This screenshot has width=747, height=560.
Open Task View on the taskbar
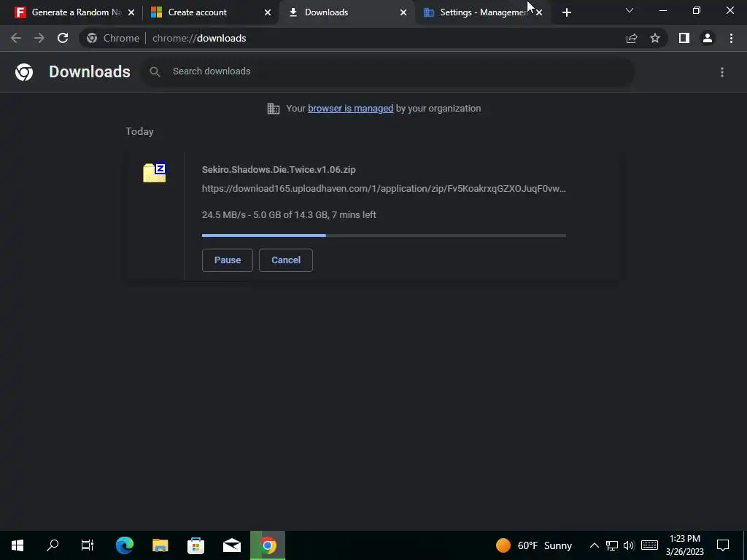tap(88, 545)
